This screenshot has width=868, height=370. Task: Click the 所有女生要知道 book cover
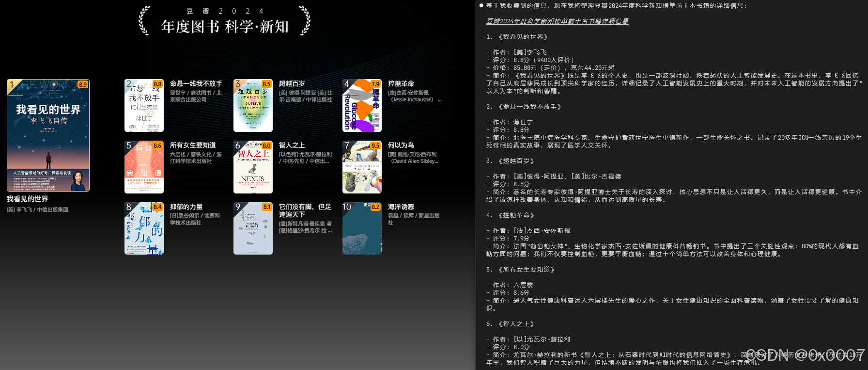click(x=144, y=167)
